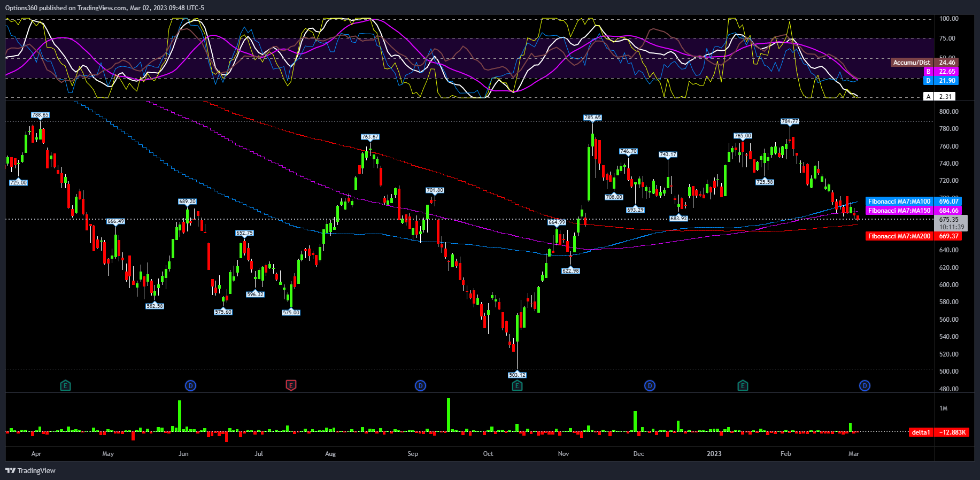The height and width of the screenshot is (480, 980).
Task: Click the 746.70 pivot high label
Action: click(x=628, y=152)
